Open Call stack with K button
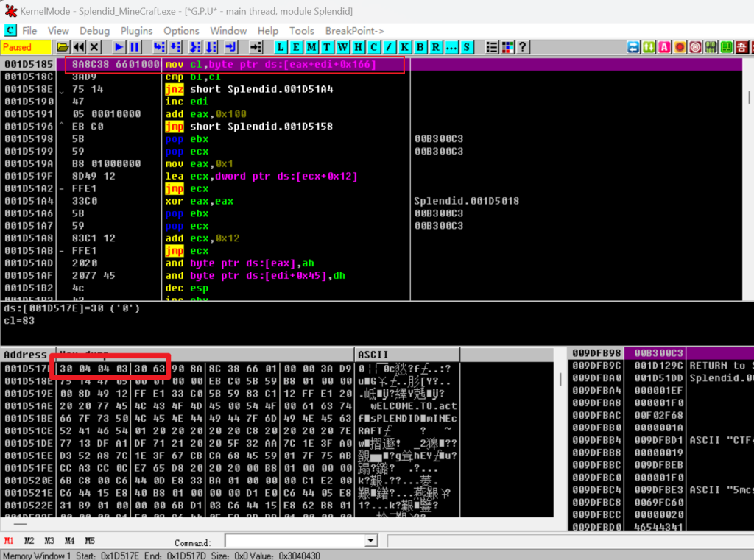 [405, 47]
